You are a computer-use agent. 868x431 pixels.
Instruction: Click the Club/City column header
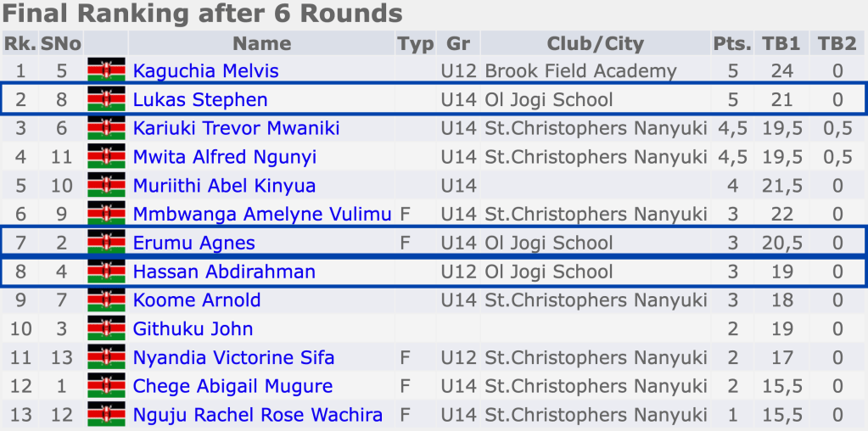[595, 43]
